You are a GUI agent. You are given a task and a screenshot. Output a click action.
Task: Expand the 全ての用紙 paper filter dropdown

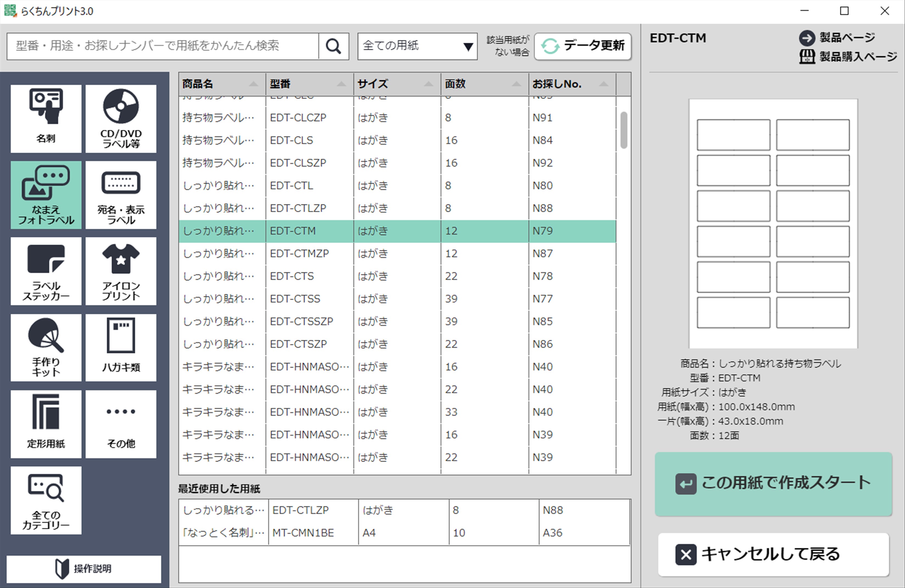(417, 46)
